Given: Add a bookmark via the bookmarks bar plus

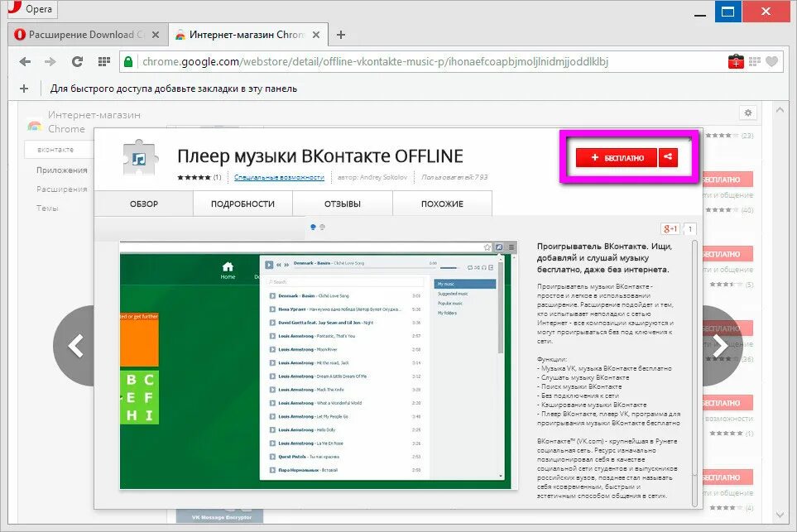Looking at the screenshot, I should click(x=24, y=89).
